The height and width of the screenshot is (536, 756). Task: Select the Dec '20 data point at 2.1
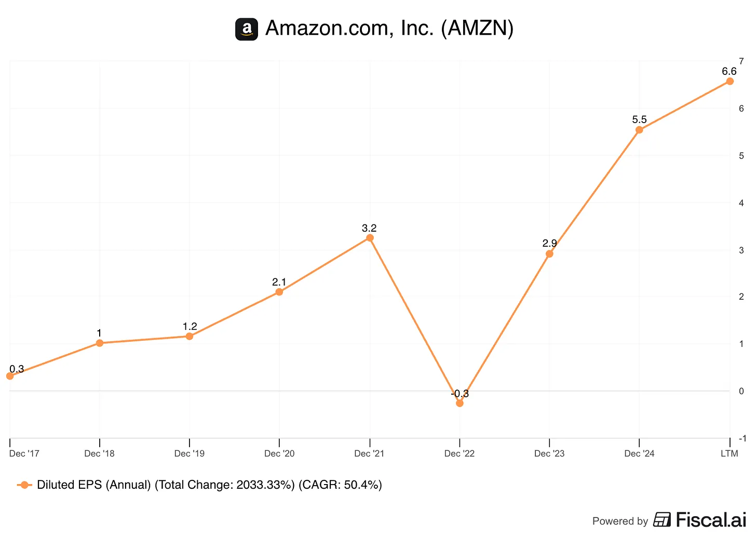click(x=279, y=292)
